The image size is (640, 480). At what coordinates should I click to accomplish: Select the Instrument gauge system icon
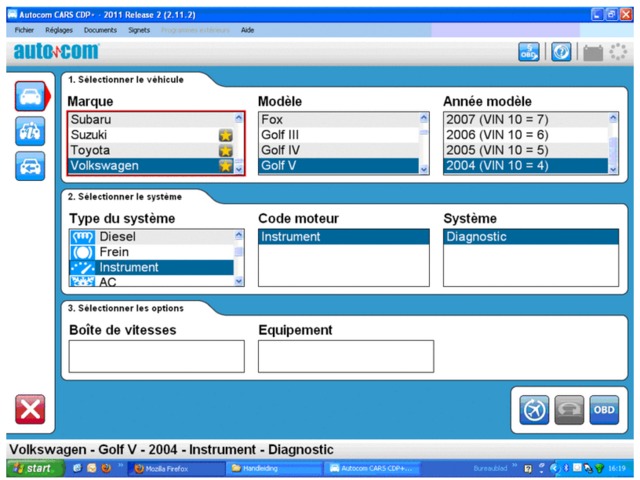(x=83, y=267)
